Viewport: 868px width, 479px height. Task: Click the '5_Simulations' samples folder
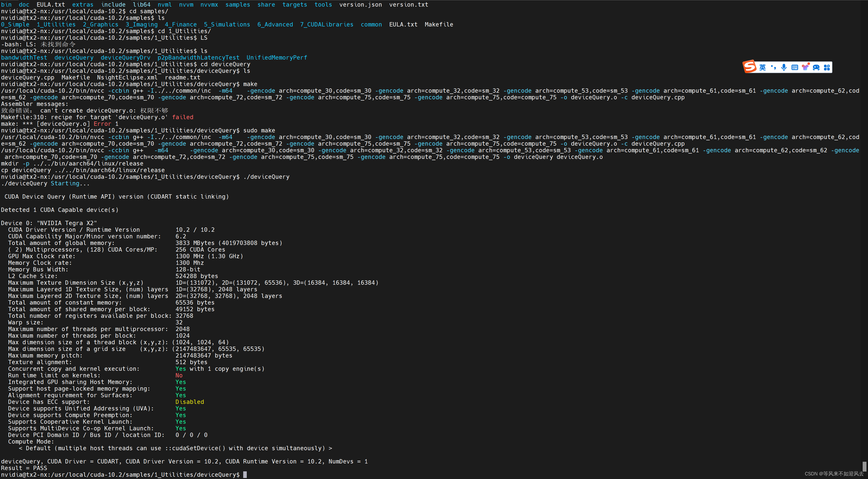227,25
